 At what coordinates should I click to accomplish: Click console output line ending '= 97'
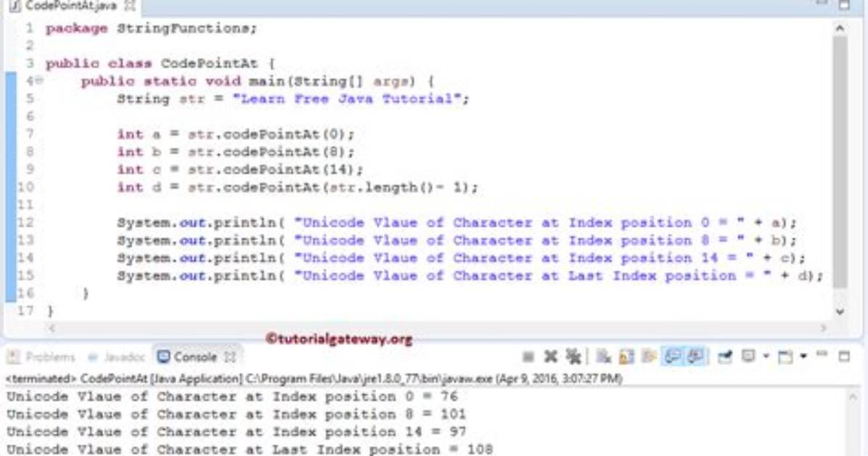(237, 431)
